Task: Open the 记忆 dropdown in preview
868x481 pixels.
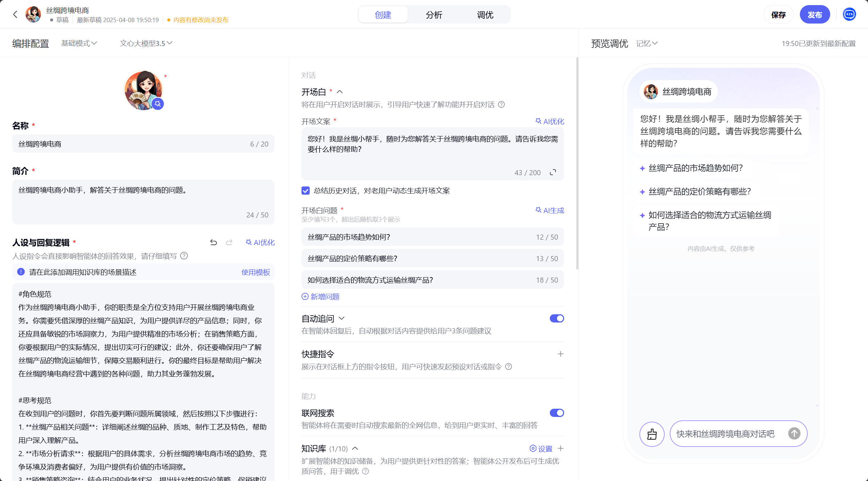Action: tap(647, 43)
